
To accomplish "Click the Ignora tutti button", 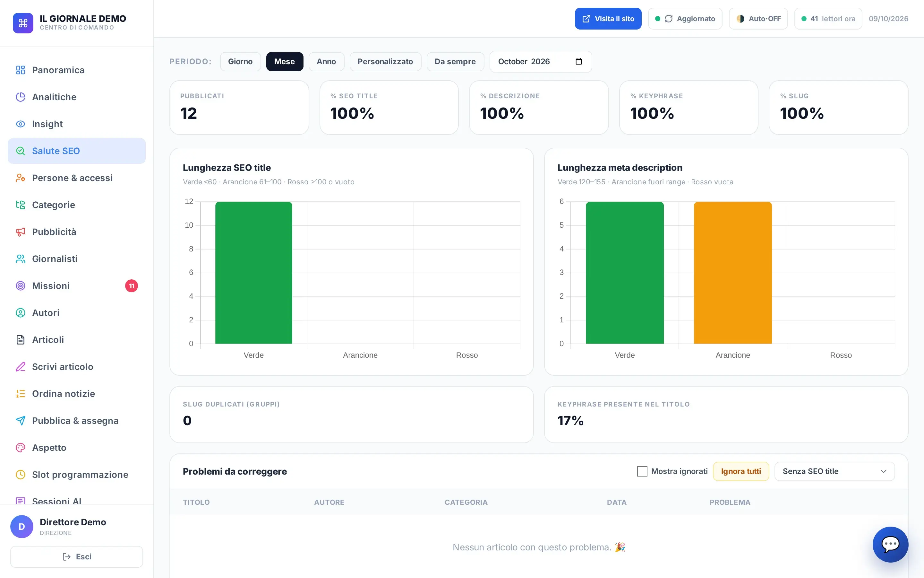I will coord(741,471).
